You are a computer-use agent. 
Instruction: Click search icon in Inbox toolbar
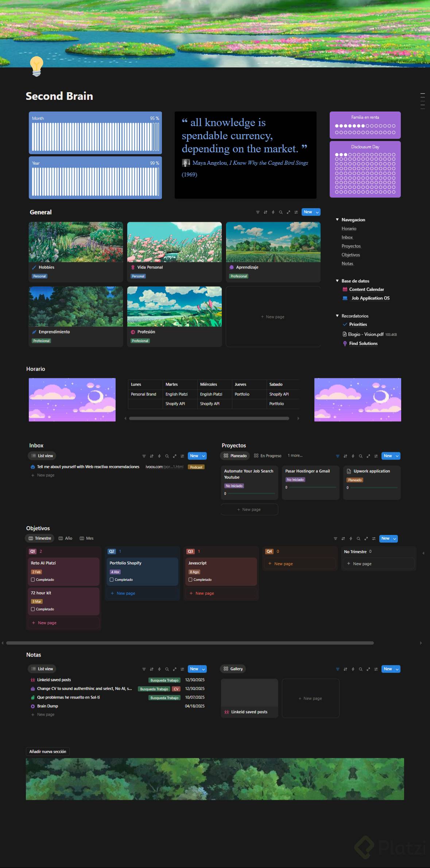(167, 456)
